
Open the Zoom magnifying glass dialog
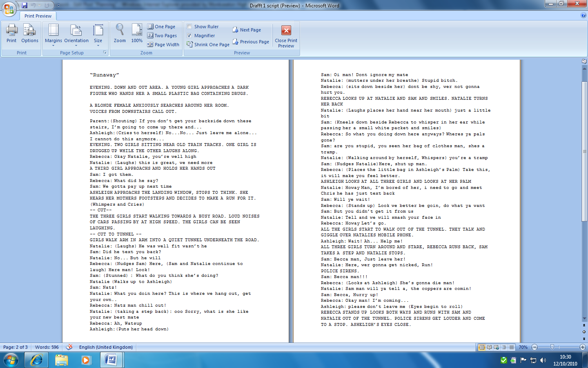point(120,34)
